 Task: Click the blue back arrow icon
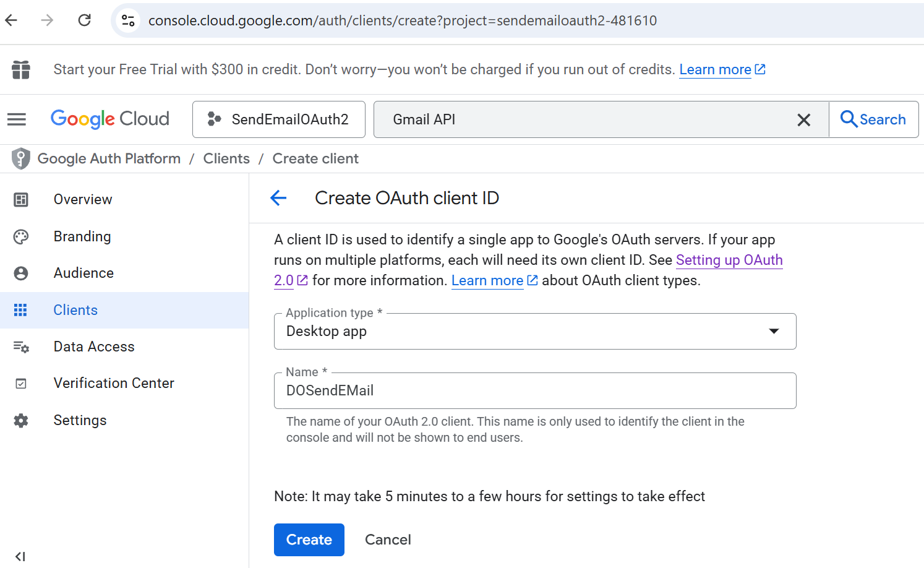coord(278,198)
